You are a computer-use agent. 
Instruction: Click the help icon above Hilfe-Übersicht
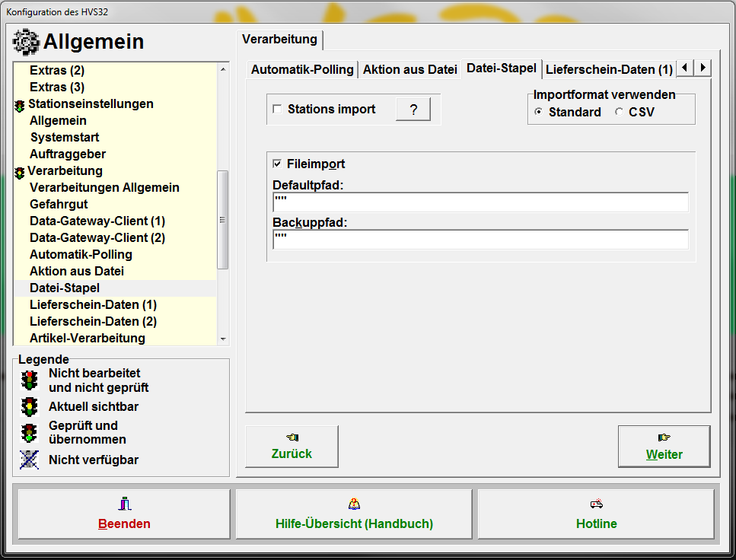(354, 504)
